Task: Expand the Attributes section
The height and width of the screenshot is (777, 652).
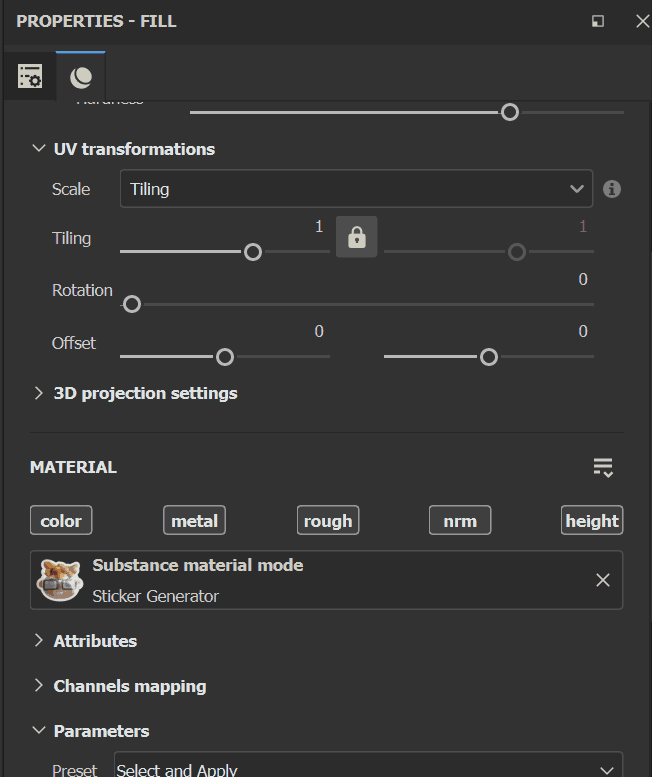Action: (39, 641)
